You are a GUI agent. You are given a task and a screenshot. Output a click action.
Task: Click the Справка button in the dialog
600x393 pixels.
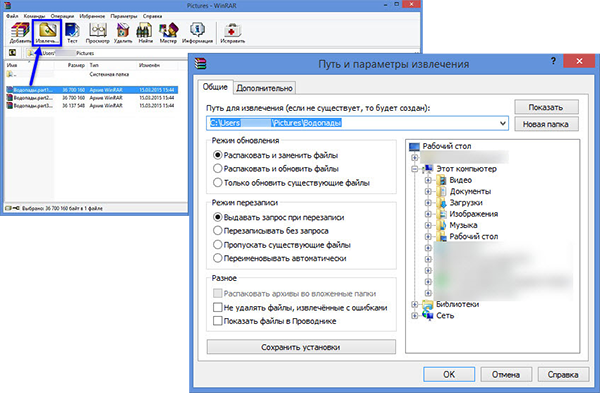tap(563, 374)
